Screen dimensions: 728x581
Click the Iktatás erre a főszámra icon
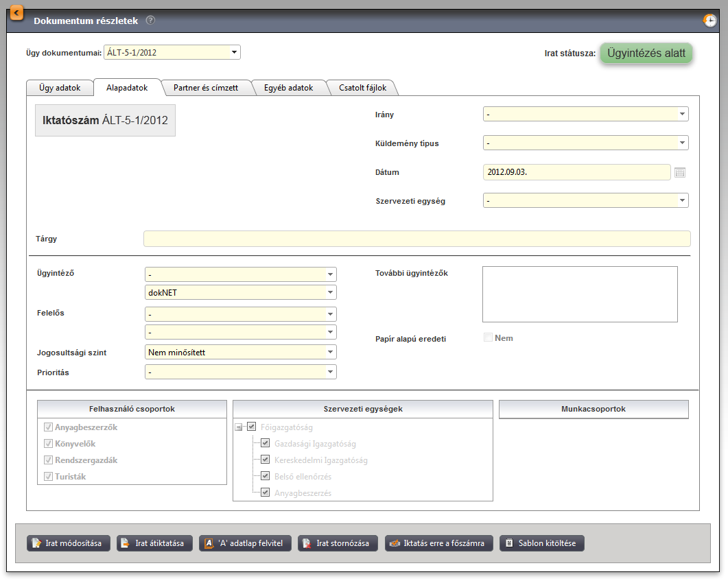tap(395, 543)
